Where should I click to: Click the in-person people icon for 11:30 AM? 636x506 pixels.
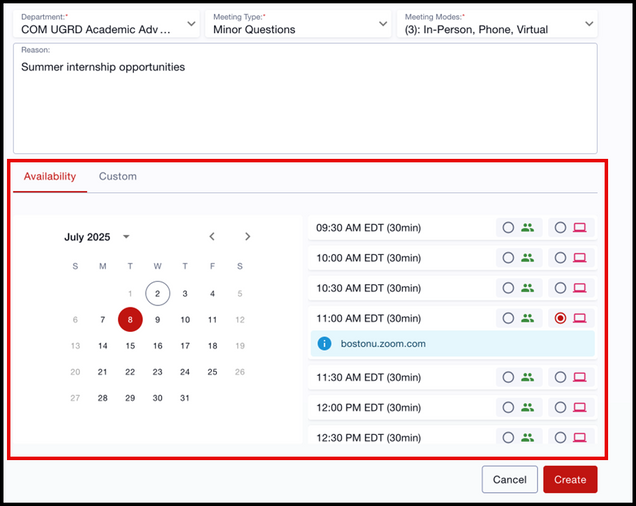point(527,377)
